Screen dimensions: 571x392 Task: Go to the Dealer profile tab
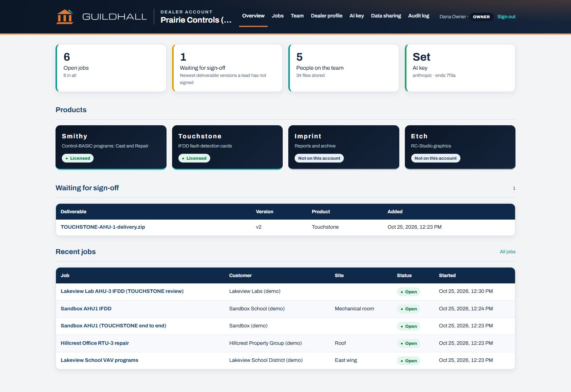326,16
